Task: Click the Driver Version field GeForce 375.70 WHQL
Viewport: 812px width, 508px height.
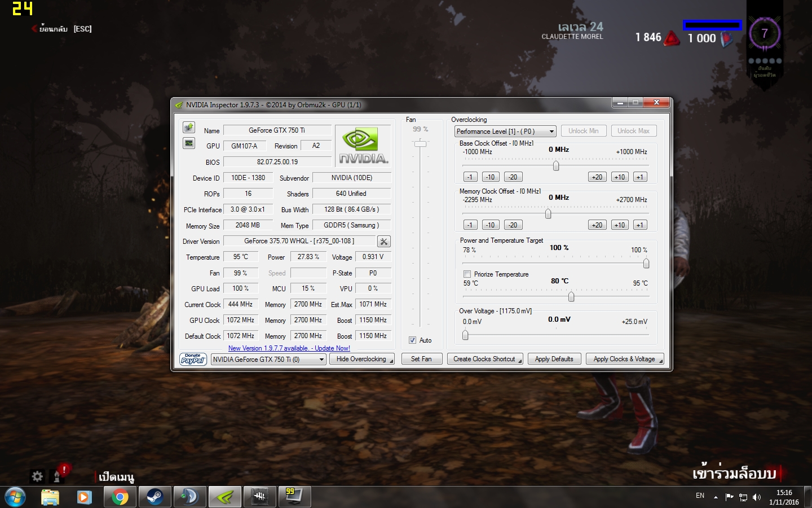Action: (x=299, y=241)
